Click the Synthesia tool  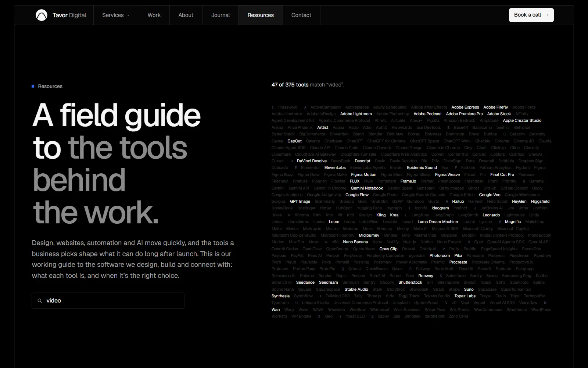coord(280,296)
